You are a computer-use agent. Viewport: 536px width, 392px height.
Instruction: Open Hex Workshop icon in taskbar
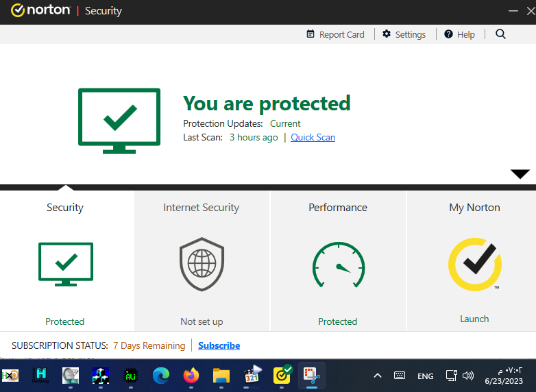[x=40, y=376]
